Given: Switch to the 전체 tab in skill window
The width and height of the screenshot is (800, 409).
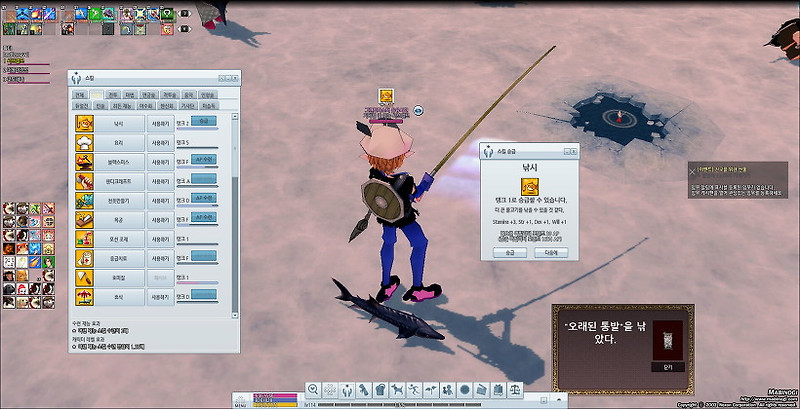Looking at the screenshot, I should 80,95.
